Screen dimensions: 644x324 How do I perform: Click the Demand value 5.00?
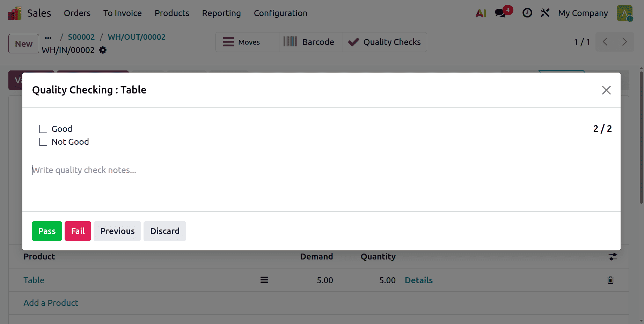point(325,280)
